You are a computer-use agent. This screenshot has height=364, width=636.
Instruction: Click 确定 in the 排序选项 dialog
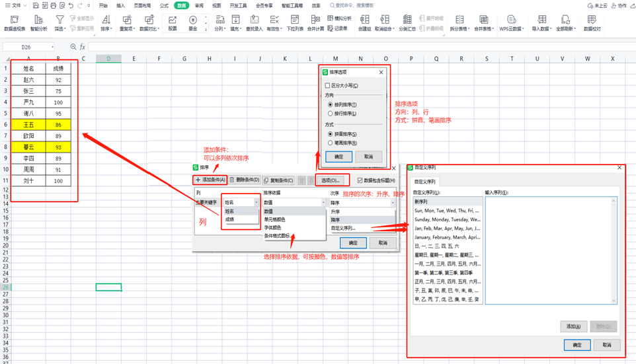click(x=338, y=157)
